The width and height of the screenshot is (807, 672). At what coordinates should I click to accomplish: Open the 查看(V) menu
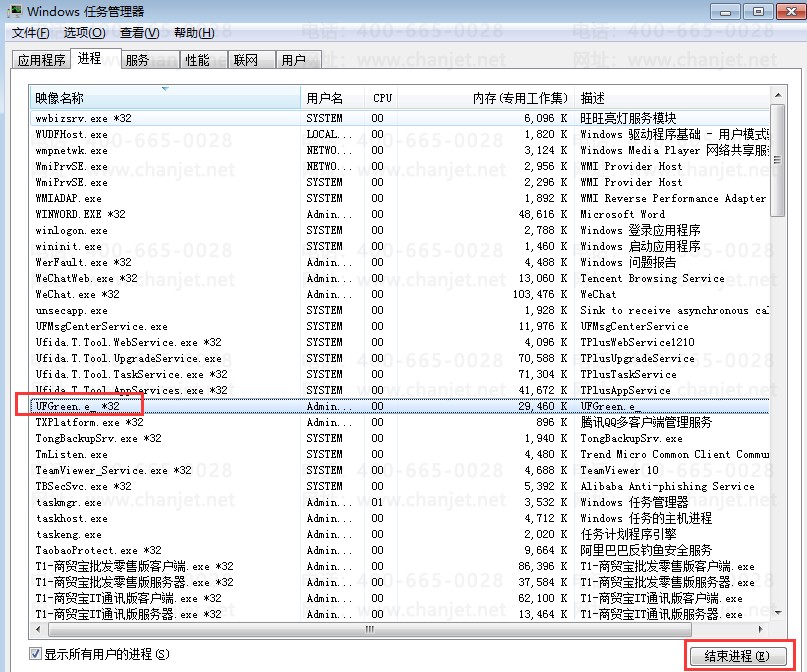pyautogui.click(x=139, y=33)
